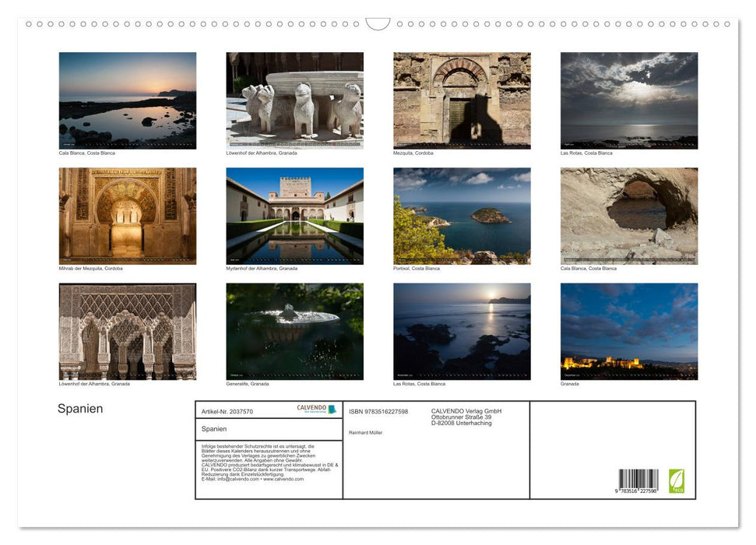The image size is (756, 545).
Task: Select the cave photo labeled Cala Blanca
Action: click(x=629, y=215)
